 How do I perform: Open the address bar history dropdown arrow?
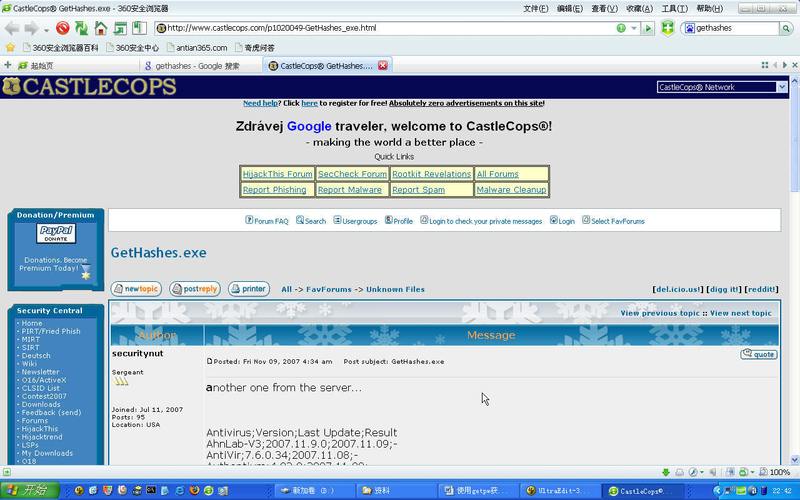click(x=634, y=28)
